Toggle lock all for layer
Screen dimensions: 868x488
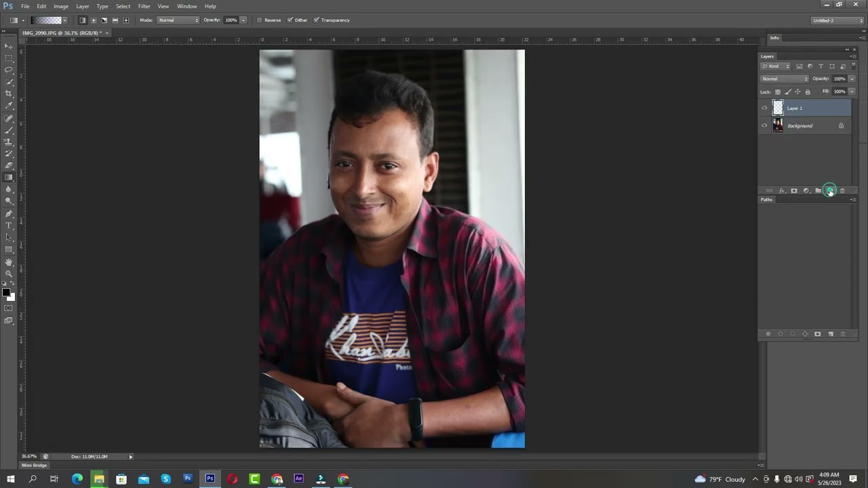[808, 91]
